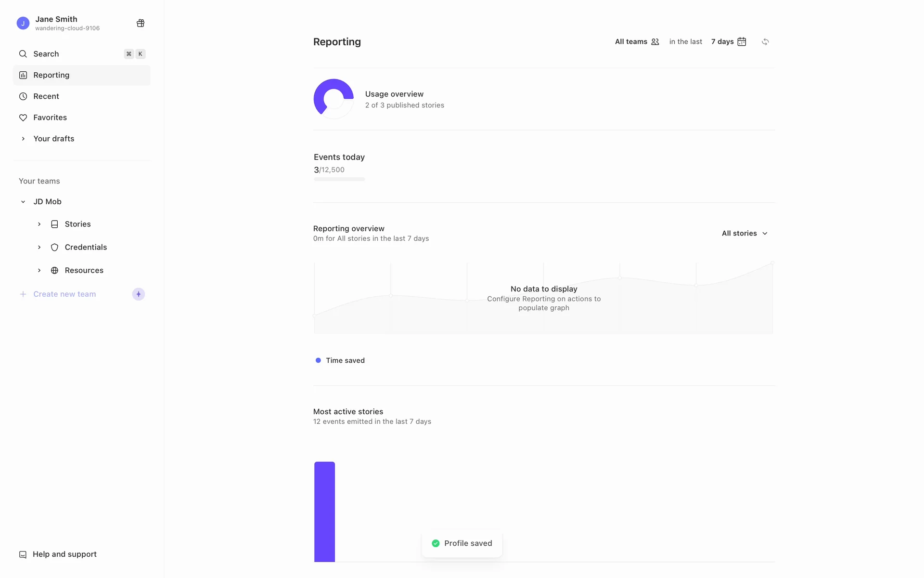Viewport: 924px width, 578px height.
Task: Click Jane Smith profile avatar
Action: point(23,23)
